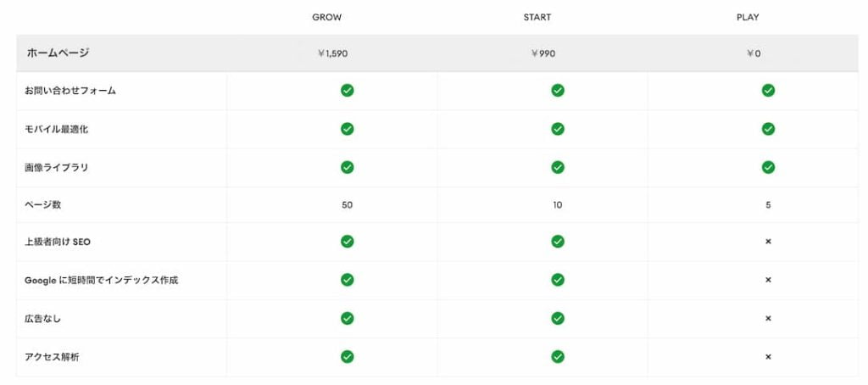Click START checkmark for Google インデックス作成
This screenshot has height=385, width=868.
(x=557, y=280)
